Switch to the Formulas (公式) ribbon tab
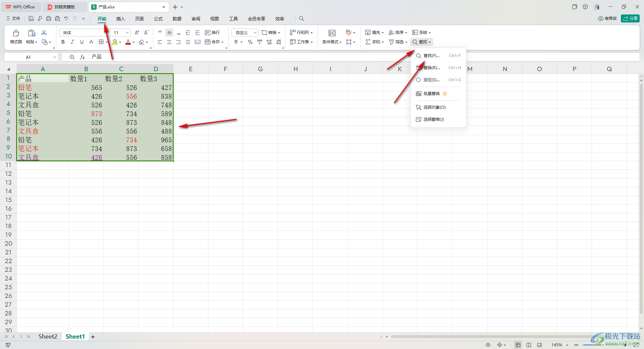The image size is (644, 349). coord(158,19)
